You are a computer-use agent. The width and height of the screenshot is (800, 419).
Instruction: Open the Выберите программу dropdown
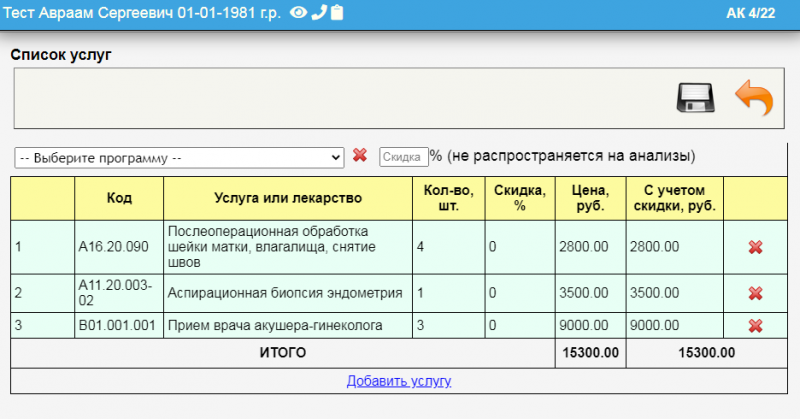click(179, 157)
